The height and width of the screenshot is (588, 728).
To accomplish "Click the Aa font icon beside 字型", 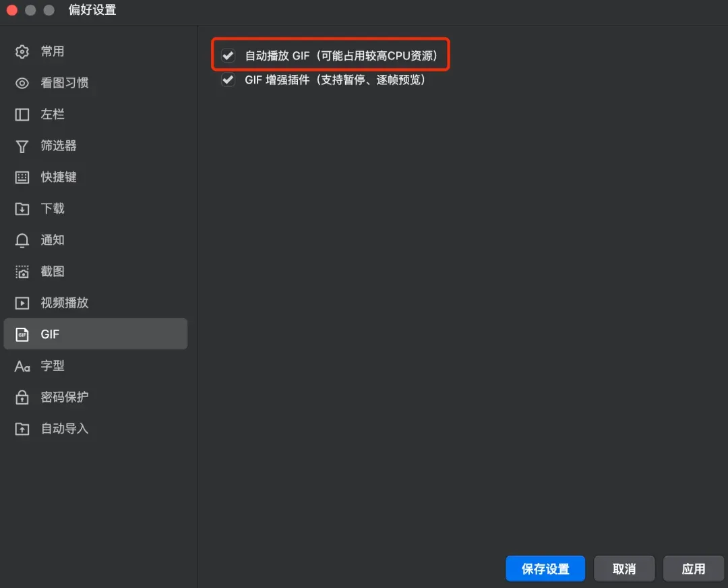I will 22,366.
